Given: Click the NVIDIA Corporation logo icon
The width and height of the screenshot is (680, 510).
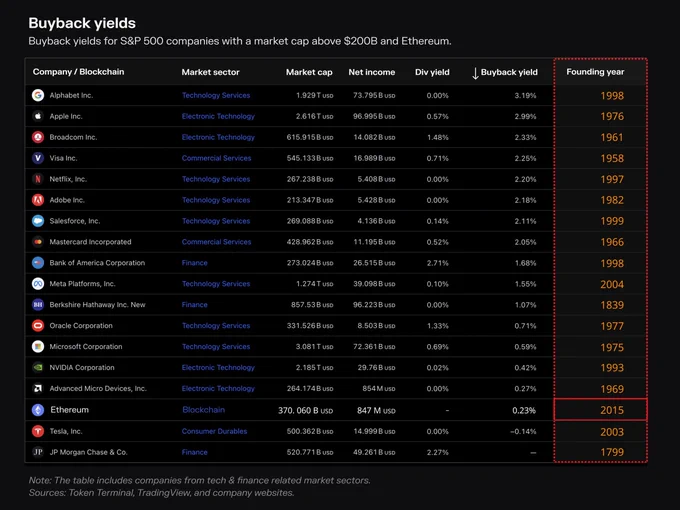Looking at the screenshot, I should (x=38, y=367).
